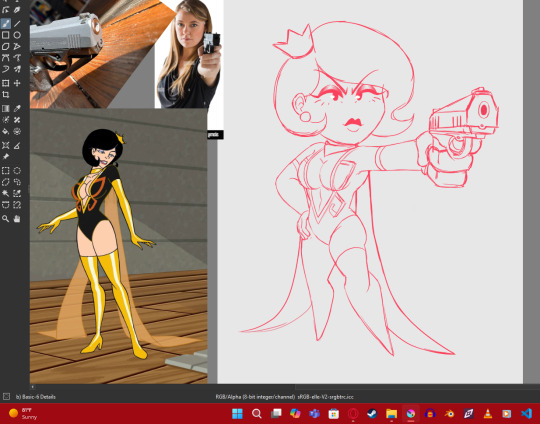This screenshot has height=424, width=540.
Task: Select the Contiguous Selection magic wand
Action: coord(6,193)
